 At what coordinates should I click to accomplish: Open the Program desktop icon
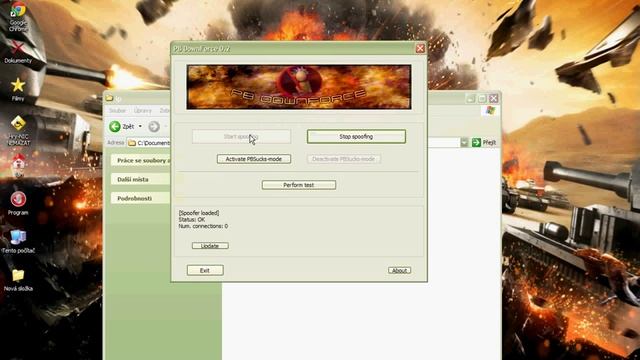click(18, 203)
